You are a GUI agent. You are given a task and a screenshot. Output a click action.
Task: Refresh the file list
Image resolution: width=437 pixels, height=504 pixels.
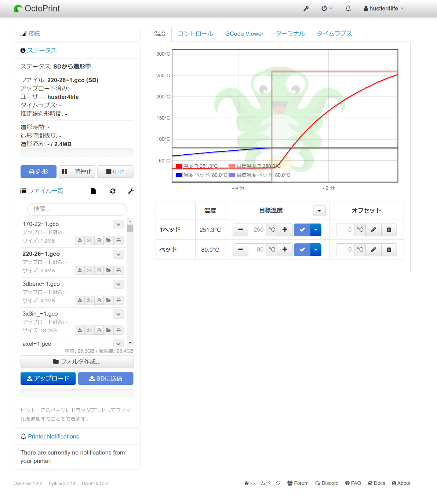click(x=113, y=191)
